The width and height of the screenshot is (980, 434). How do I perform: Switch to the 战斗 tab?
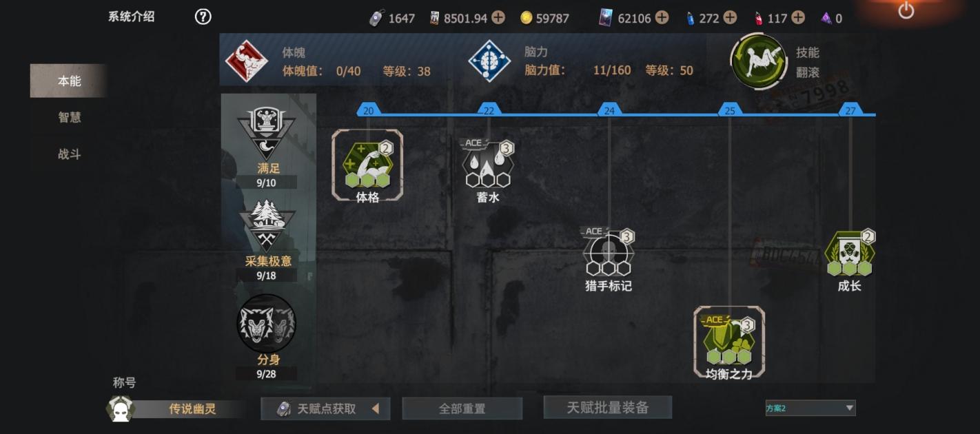[x=69, y=154]
